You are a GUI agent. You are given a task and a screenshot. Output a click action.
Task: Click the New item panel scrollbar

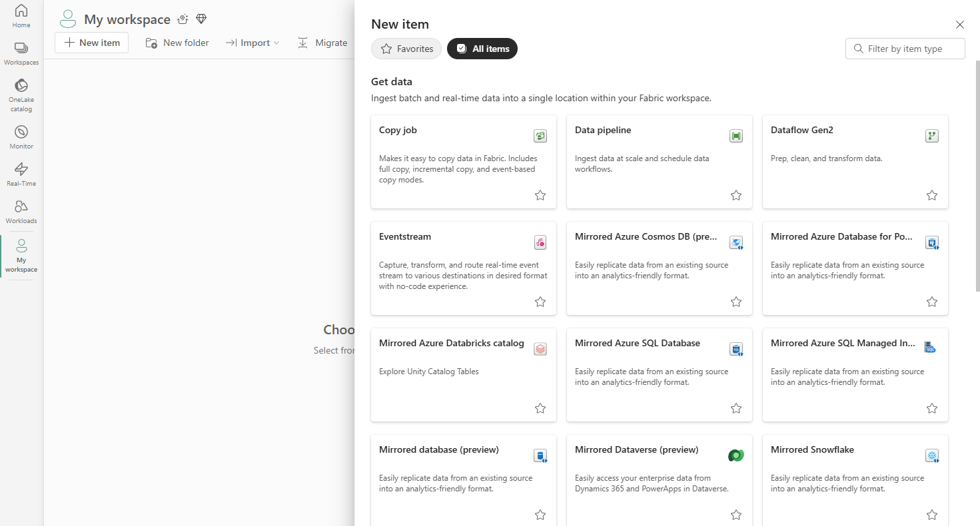pyautogui.click(x=977, y=173)
